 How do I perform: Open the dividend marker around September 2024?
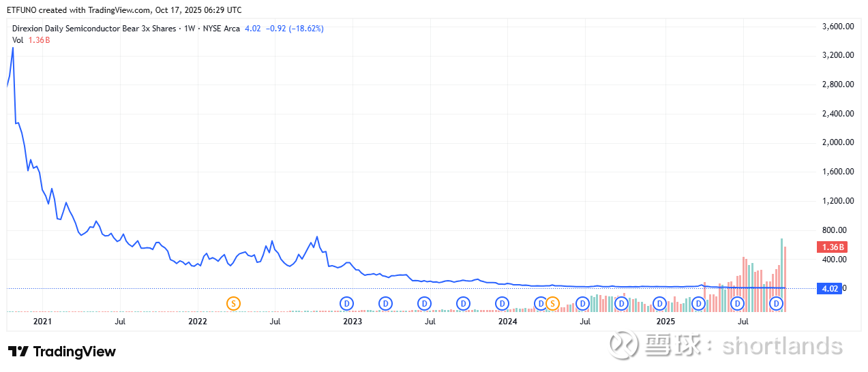point(621,303)
